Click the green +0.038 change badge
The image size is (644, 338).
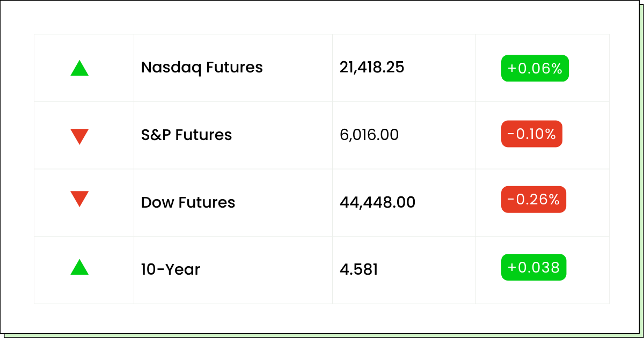click(533, 267)
